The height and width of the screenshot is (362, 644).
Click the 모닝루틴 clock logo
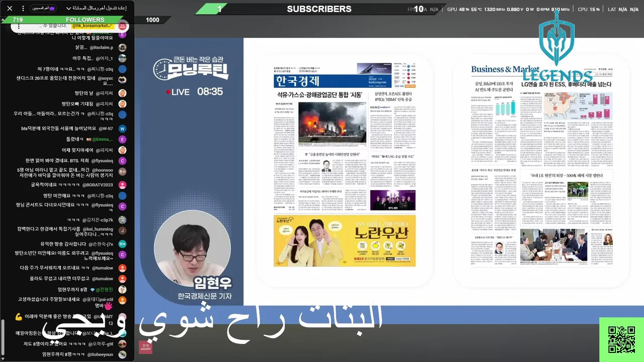pos(190,68)
